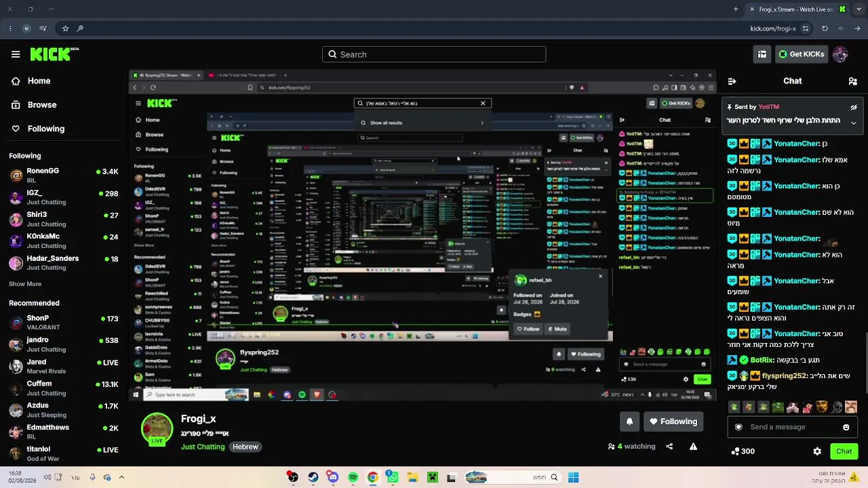Open Hadar_Sanders channel in the sidebar
The width and height of the screenshot is (868, 488).
[x=64, y=262]
